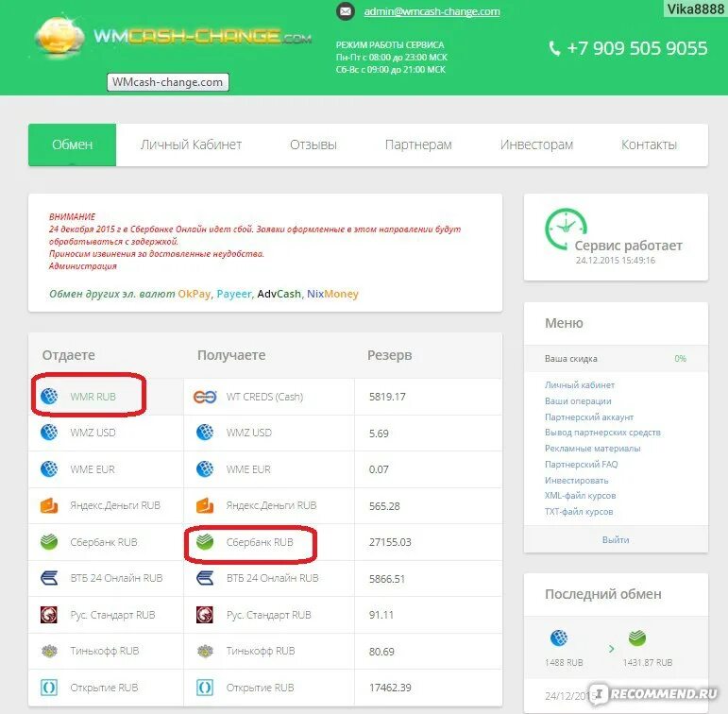This screenshot has height=714, width=728.
Task: Click the Ваша скидка 0% value
Action: pos(680,359)
